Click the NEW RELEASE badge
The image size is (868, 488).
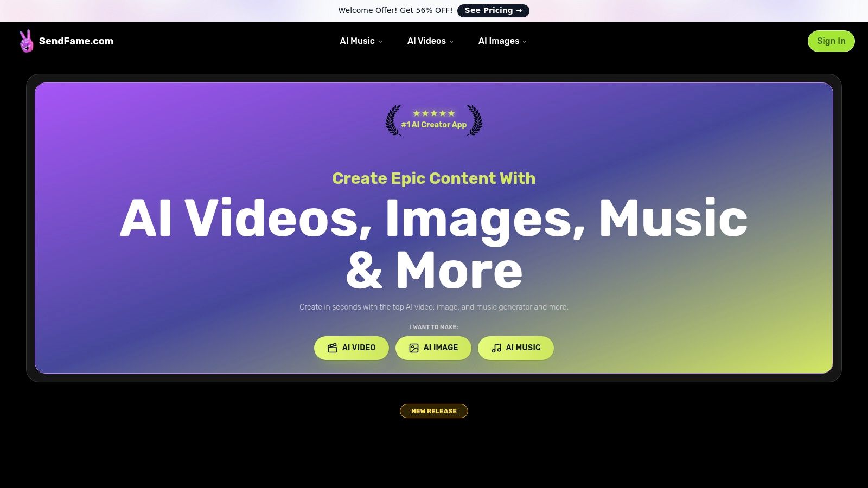tap(433, 410)
